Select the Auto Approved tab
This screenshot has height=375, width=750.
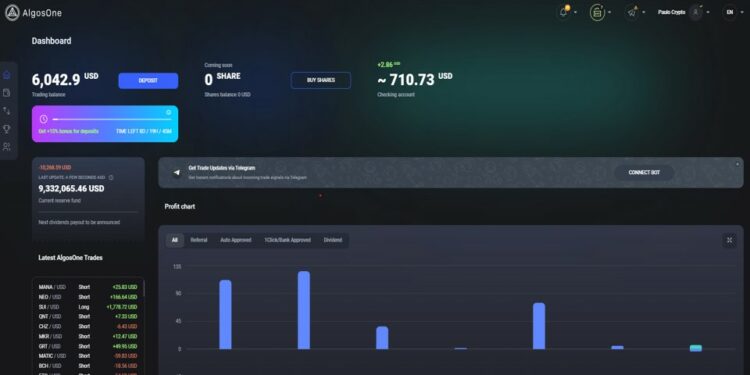tap(236, 240)
